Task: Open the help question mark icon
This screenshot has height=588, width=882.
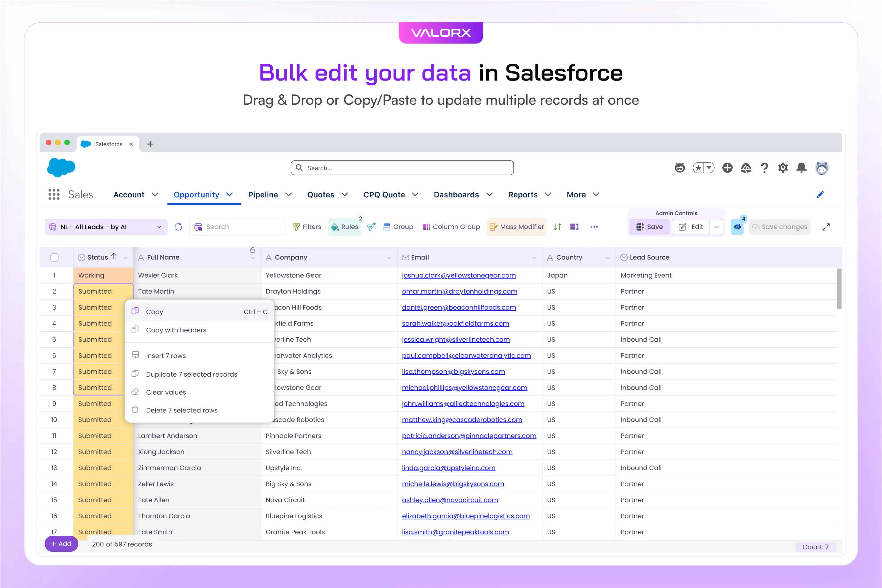Action: point(764,168)
